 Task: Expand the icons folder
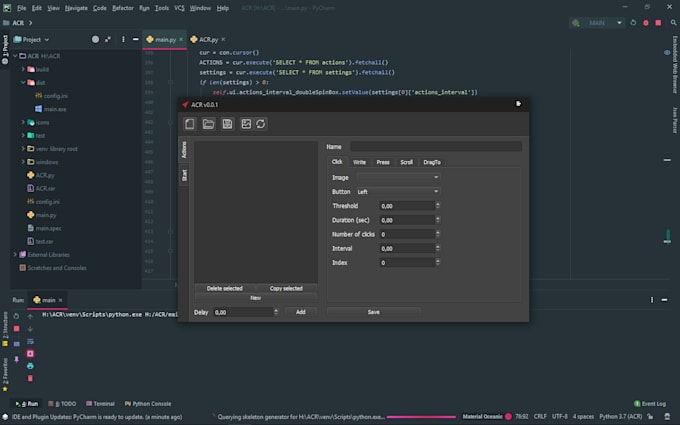tap(23, 122)
